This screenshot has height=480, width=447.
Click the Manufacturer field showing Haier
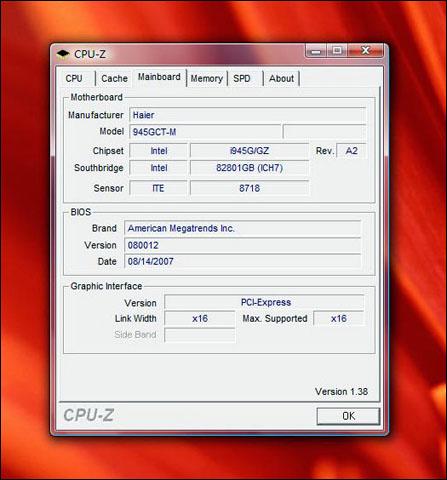pyautogui.click(x=248, y=115)
